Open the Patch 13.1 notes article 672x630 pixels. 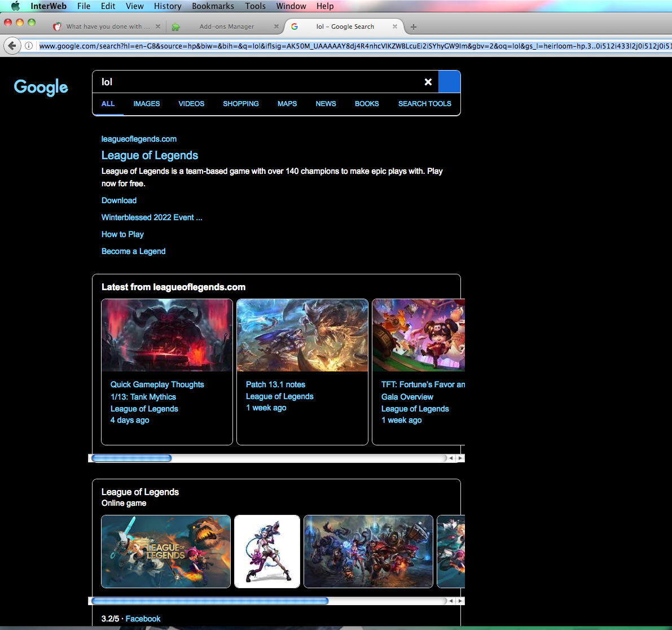[x=275, y=384]
